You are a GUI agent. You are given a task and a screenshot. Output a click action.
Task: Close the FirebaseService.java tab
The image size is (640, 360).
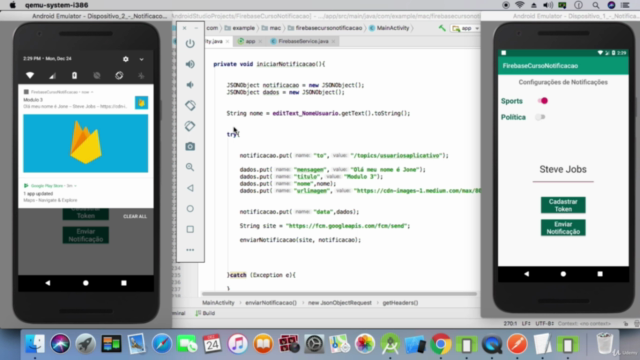tap(333, 42)
